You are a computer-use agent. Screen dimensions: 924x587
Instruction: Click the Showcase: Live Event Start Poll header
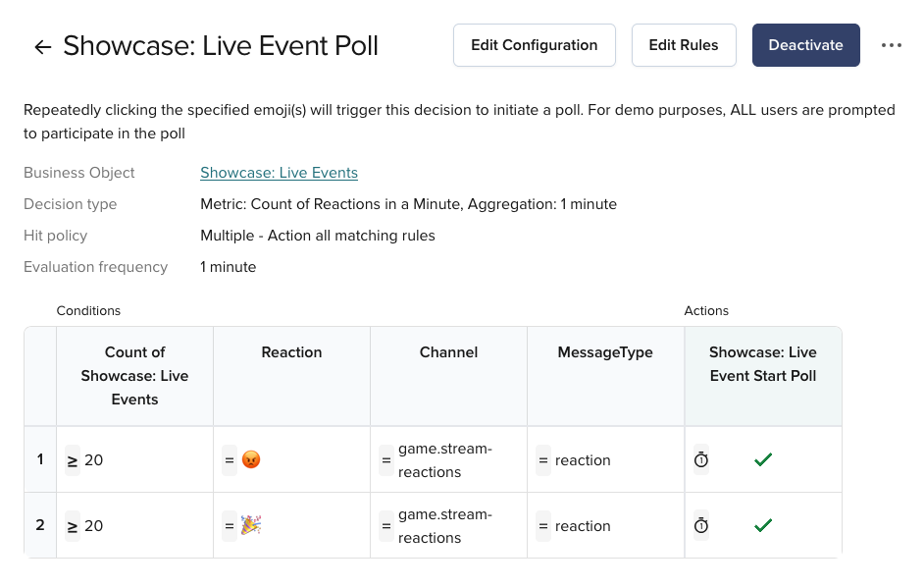pyautogui.click(x=762, y=364)
